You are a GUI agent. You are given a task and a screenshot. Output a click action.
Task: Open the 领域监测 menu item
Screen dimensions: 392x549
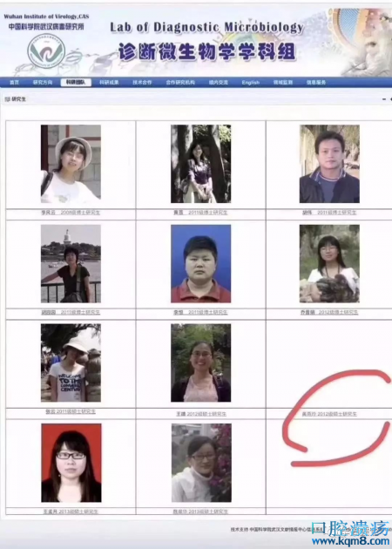pyautogui.click(x=283, y=82)
